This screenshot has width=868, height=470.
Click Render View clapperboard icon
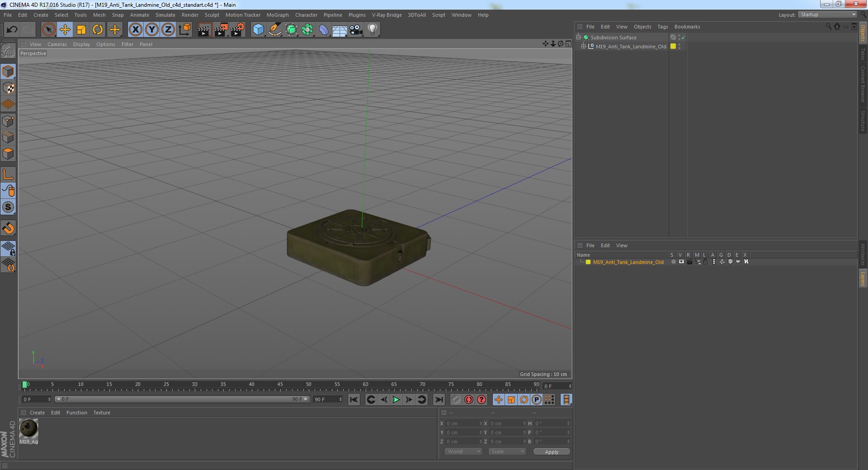(x=204, y=30)
